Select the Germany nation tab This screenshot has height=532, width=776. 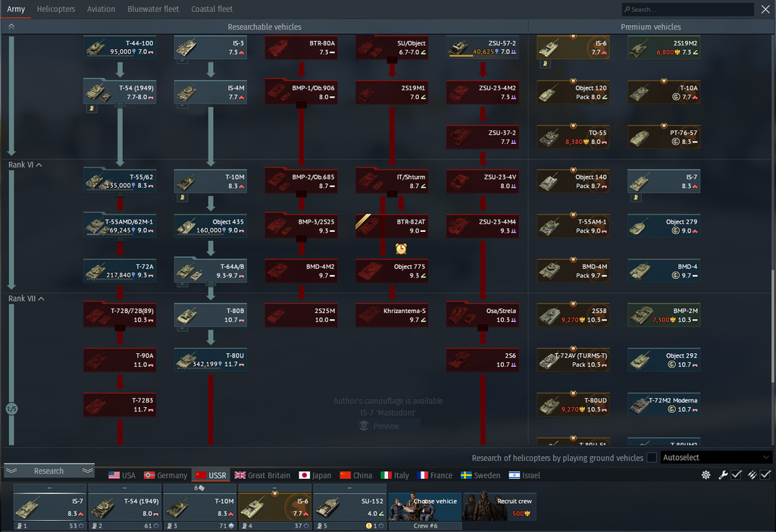(x=165, y=475)
